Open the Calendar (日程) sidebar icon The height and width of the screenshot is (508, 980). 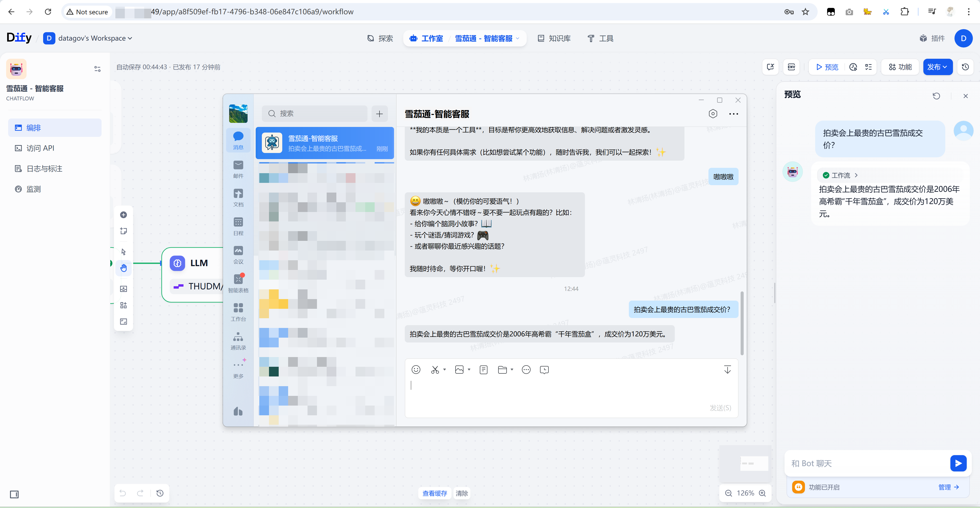click(x=238, y=226)
